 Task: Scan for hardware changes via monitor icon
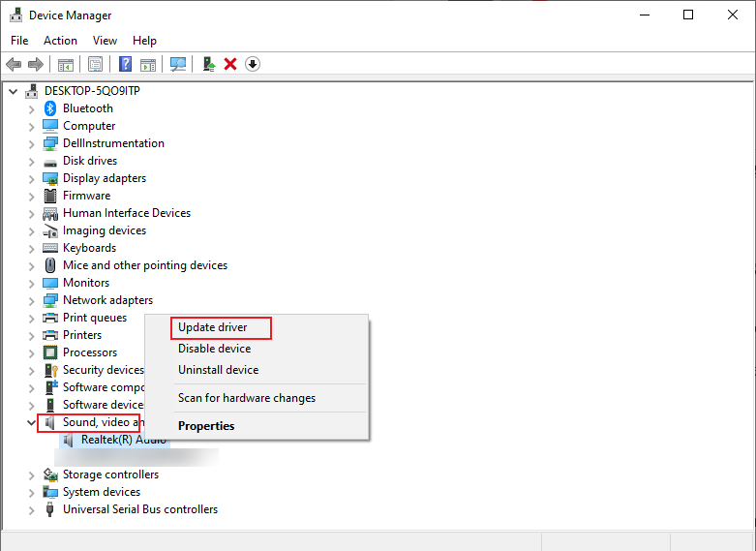click(178, 64)
